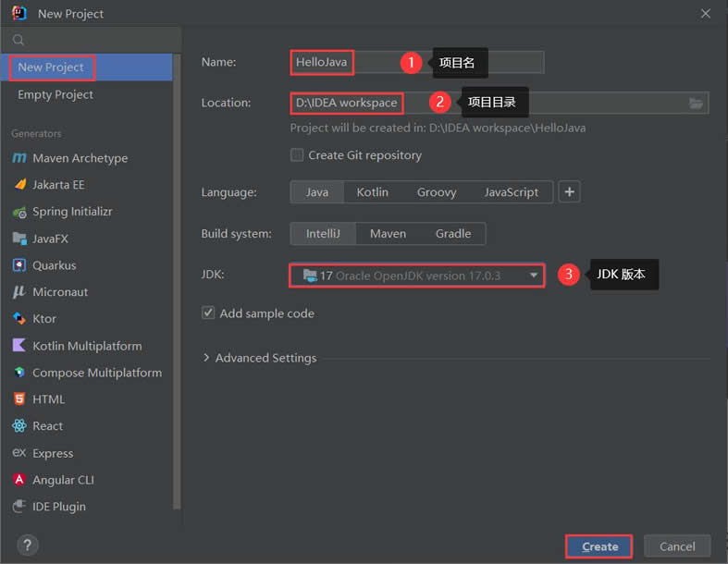728x564 pixels.
Task: Select Angular CLI generator entry
Action: (86, 480)
